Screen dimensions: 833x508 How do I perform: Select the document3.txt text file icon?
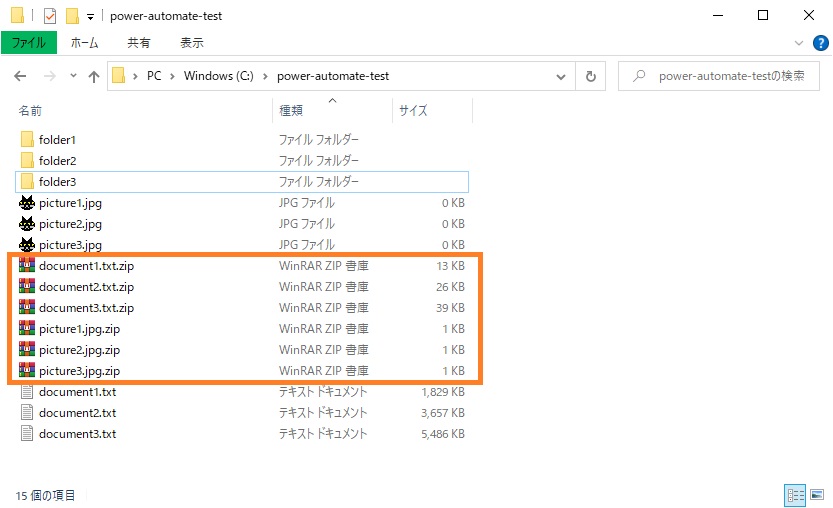27,434
